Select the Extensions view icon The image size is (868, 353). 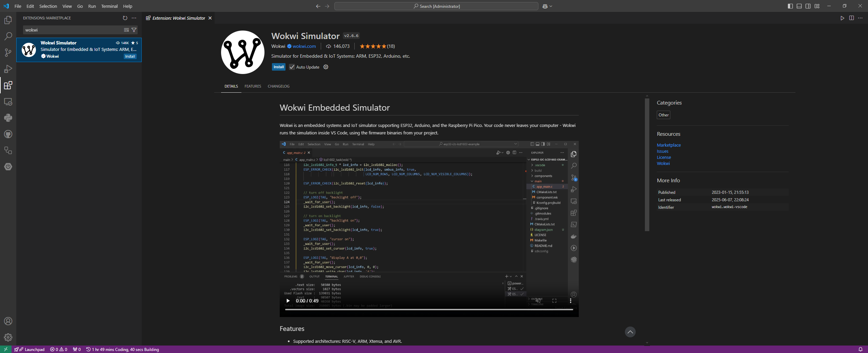pos(8,85)
